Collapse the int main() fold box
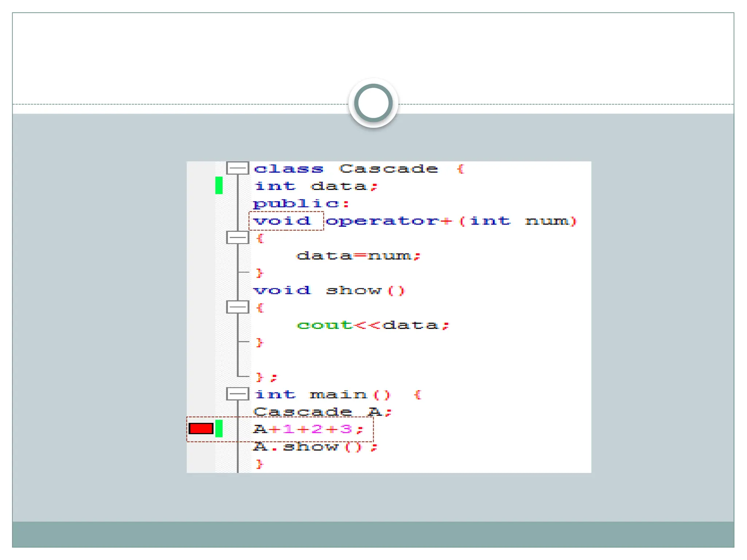Viewport: 747px width, 560px height. (x=237, y=394)
